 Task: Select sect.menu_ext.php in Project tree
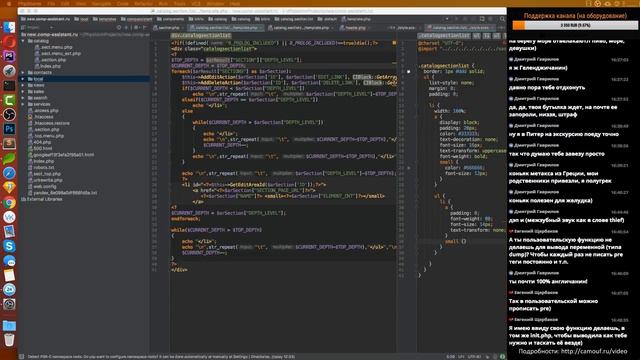tap(60, 53)
